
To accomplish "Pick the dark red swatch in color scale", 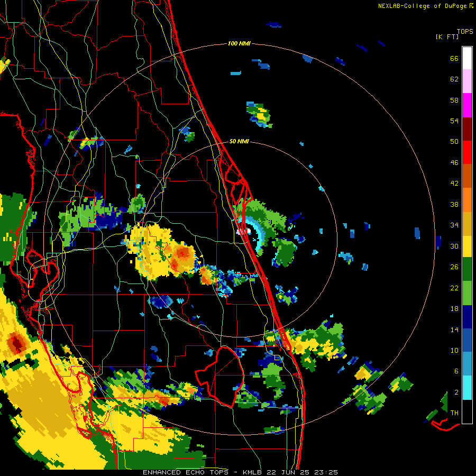I will click(x=467, y=129).
